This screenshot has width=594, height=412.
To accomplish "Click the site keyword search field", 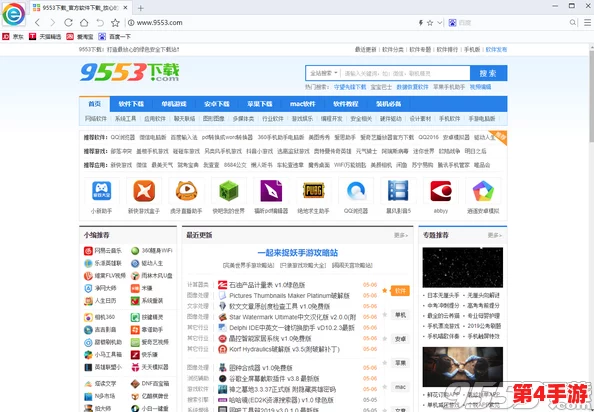I will 405,73.
